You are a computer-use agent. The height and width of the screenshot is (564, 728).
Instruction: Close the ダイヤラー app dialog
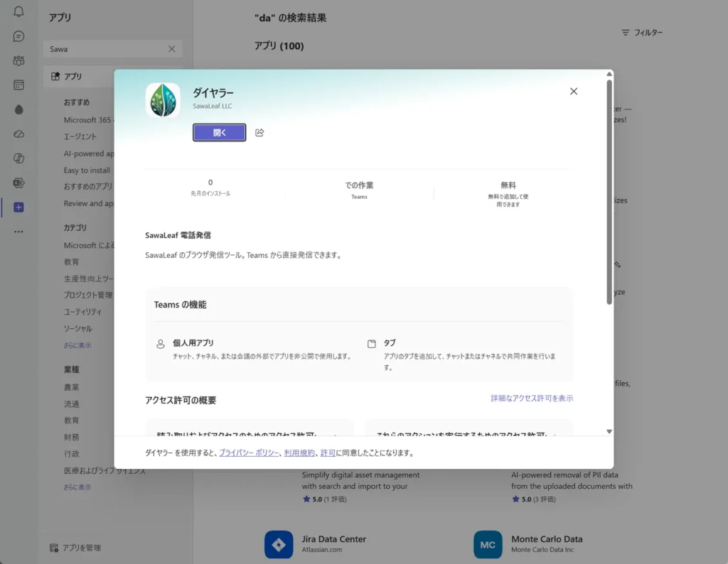pyautogui.click(x=574, y=92)
